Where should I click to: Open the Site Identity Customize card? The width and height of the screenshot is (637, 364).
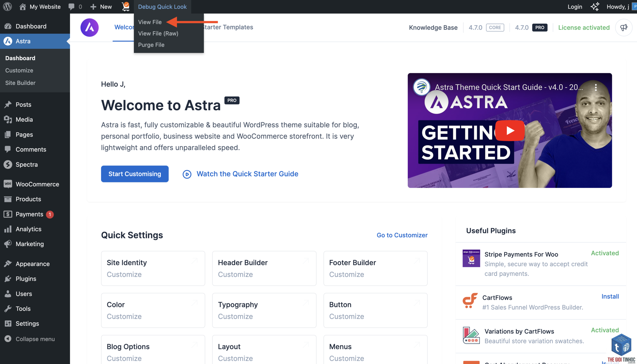click(153, 268)
